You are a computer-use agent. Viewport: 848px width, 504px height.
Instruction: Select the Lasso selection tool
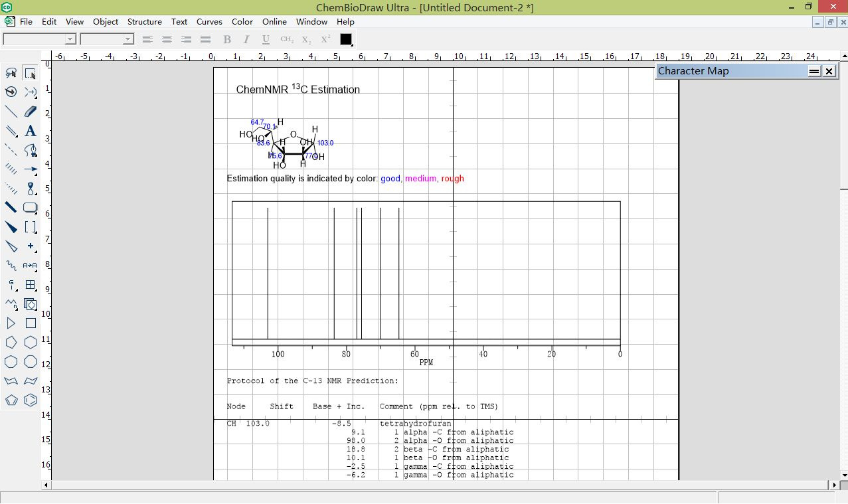coord(10,73)
